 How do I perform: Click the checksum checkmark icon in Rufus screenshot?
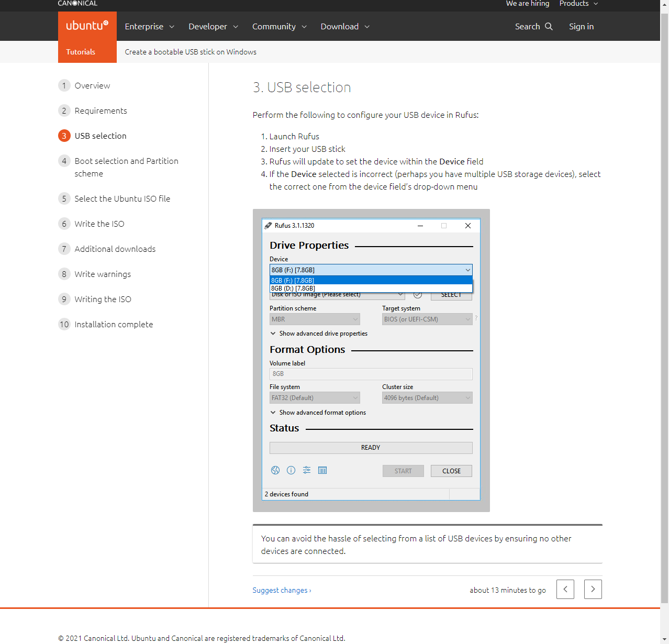[418, 295]
